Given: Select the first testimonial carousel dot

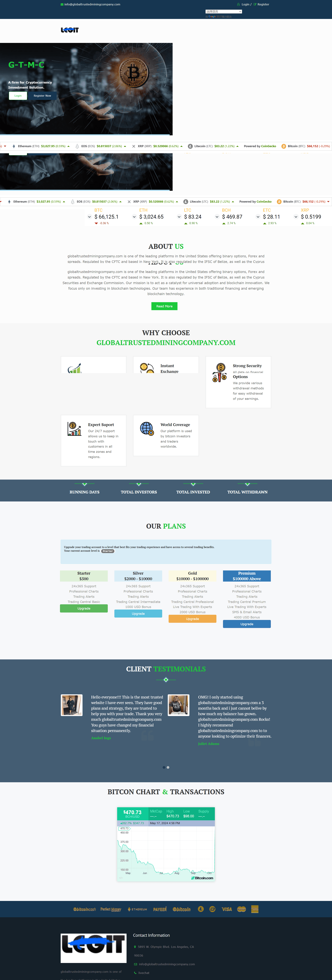Looking at the screenshot, I should click(164, 767).
